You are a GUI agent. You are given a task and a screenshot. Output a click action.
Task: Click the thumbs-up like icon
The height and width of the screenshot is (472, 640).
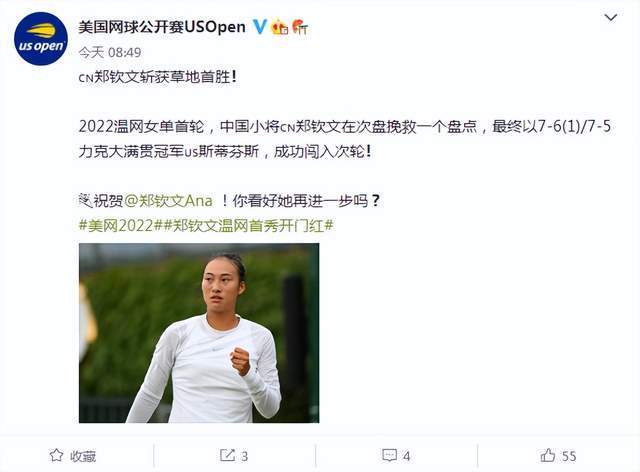(548, 455)
